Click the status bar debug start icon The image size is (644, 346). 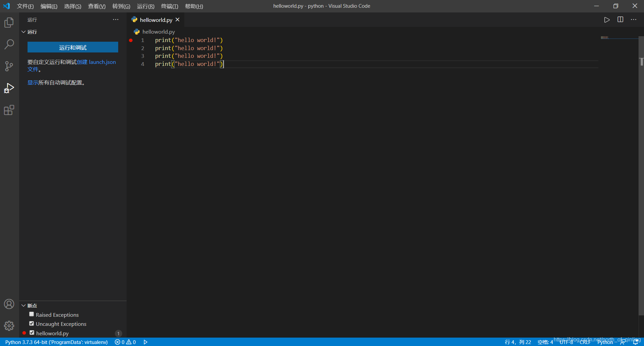[x=146, y=342]
